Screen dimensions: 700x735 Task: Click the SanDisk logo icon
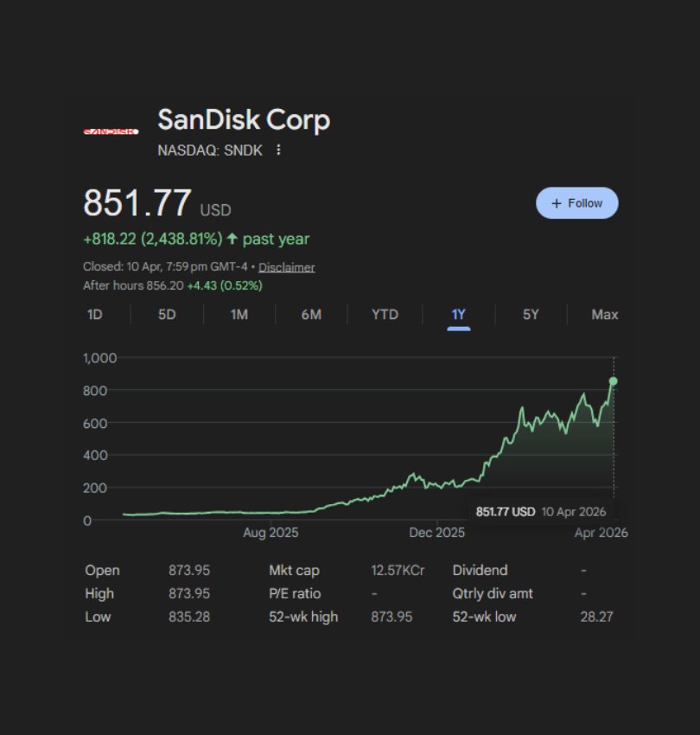111,131
